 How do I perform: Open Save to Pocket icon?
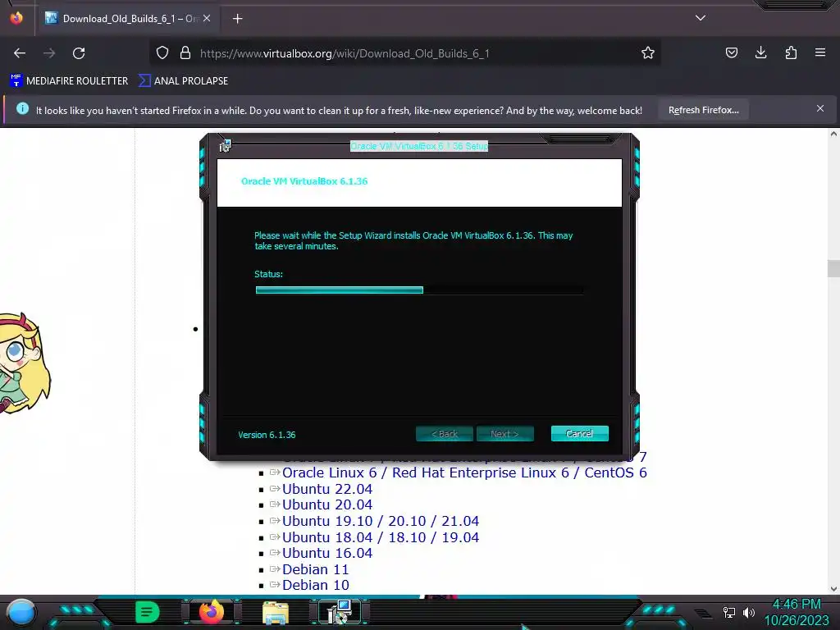coord(731,53)
